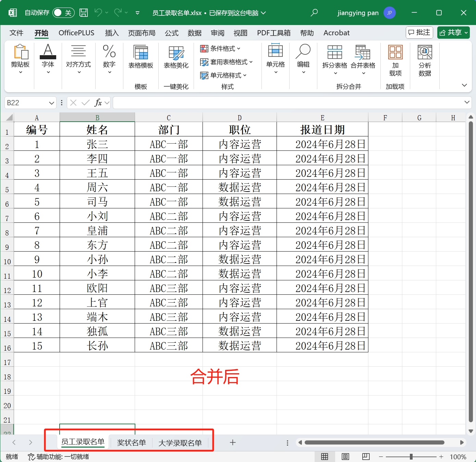Open the 插入 Insert ribbon tab

click(112, 33)
